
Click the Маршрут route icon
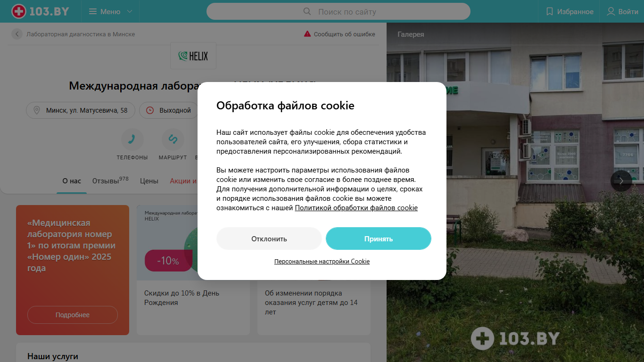pyautogui.click(x=173, y=139)
